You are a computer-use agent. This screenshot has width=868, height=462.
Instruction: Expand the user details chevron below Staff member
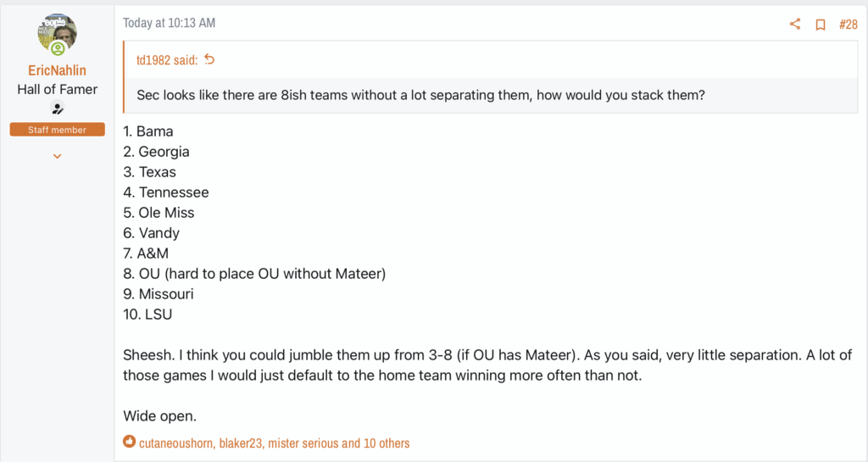(58, 156)
